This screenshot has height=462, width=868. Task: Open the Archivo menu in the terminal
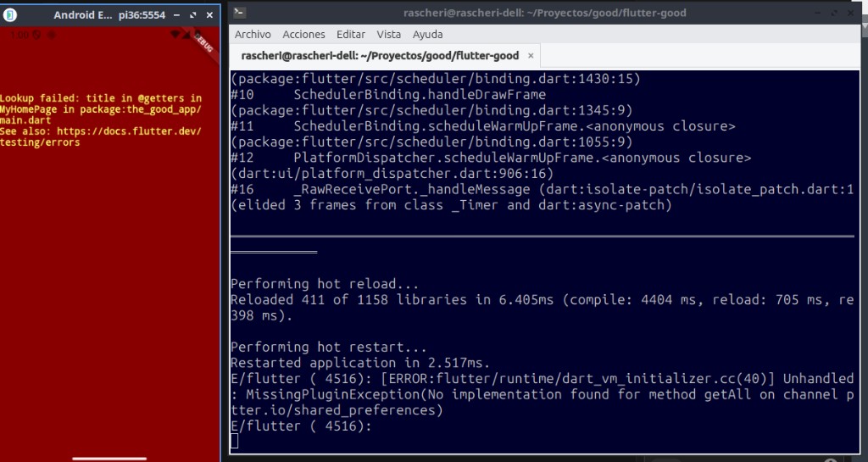click(253, 34)
